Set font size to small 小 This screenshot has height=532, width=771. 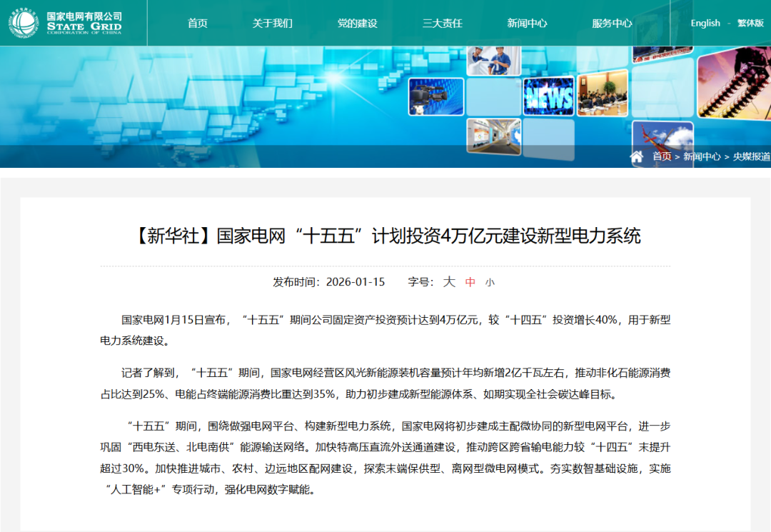point(490,282)
